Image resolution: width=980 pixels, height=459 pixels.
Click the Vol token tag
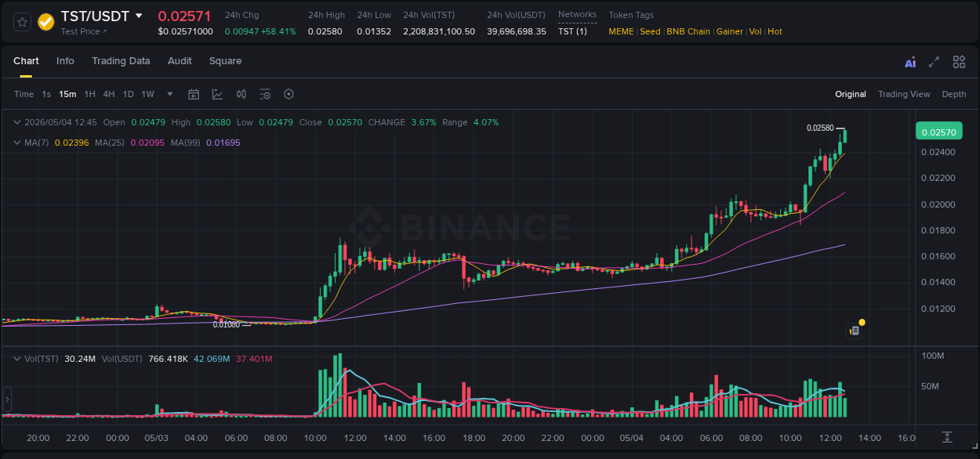coord(755,31)
